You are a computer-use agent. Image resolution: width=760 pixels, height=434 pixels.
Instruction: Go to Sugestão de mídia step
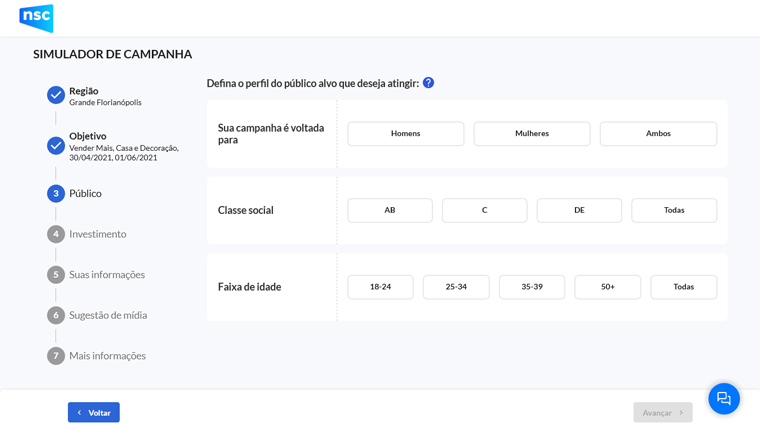(107, 315)
